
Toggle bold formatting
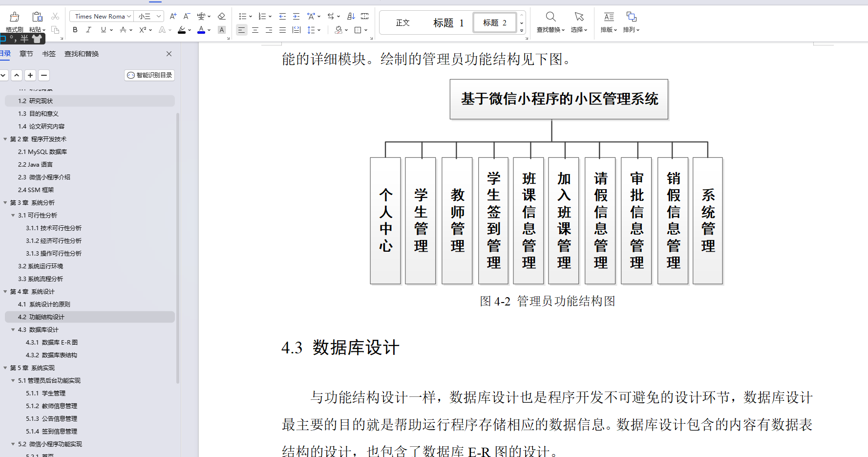[75, 30]
